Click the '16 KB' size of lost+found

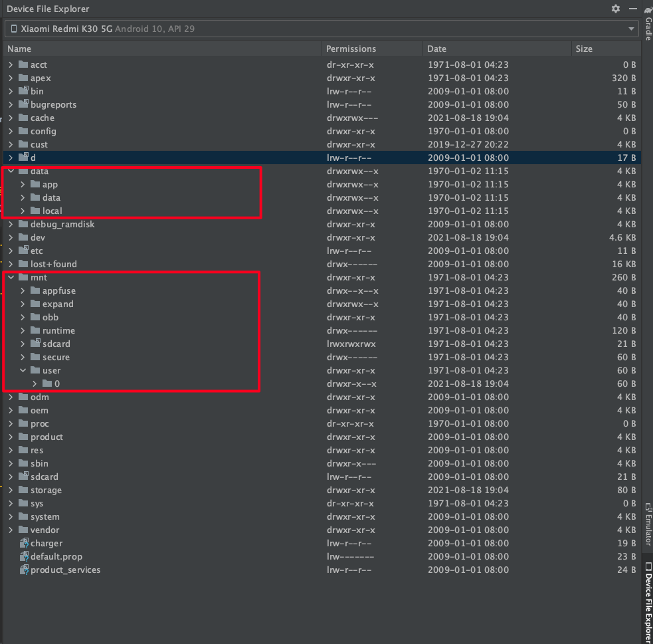624,264
